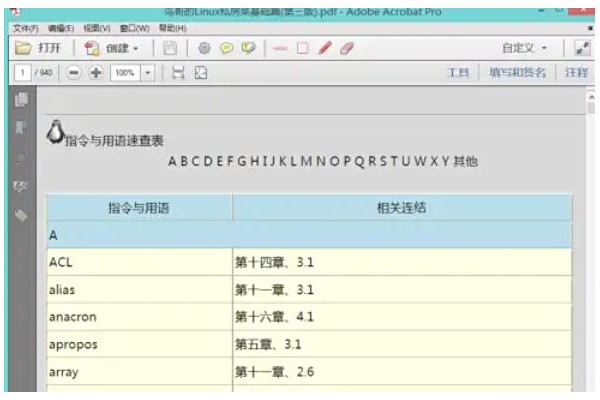Open the tags panel icon in sidebar
This screenshot has width=600, height=400.
pyautogui.click(x=21, y=216)
